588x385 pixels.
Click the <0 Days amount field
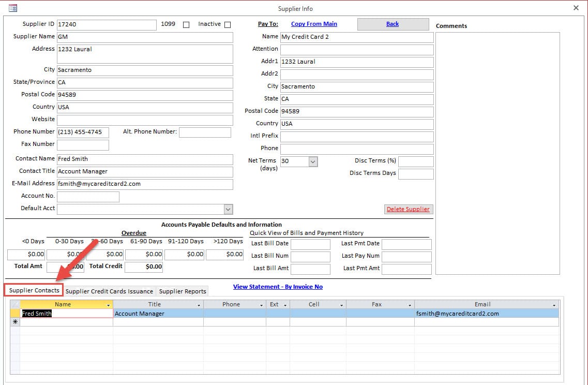tap(26, 255)
